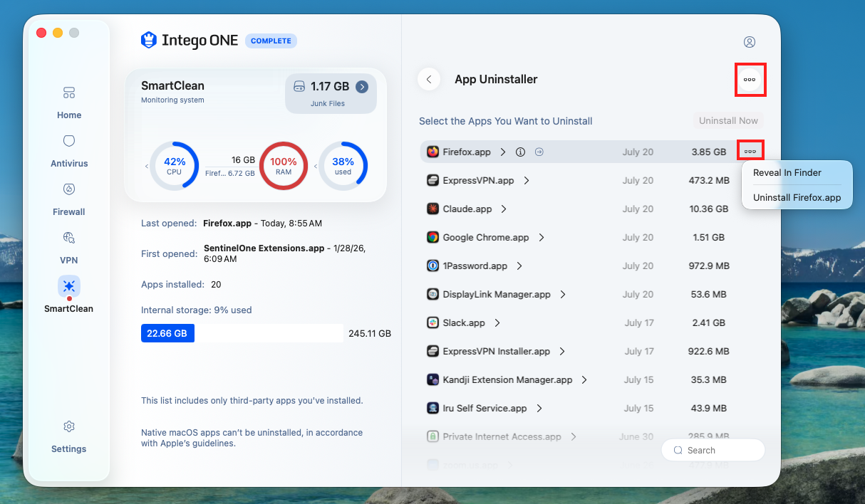The image size is (865, 504).
Task: Click the ExpressVPN Installer.app icon
Action: point(432,351)
